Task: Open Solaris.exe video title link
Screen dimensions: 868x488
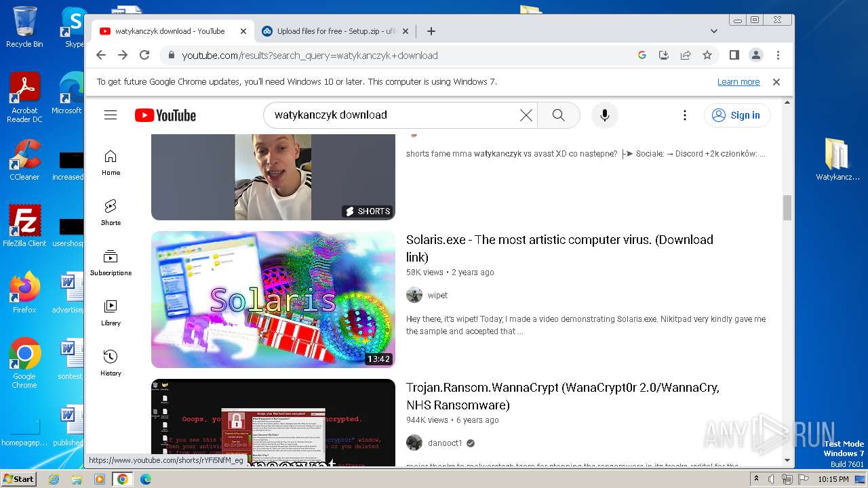Action: [x=559, y=248]
